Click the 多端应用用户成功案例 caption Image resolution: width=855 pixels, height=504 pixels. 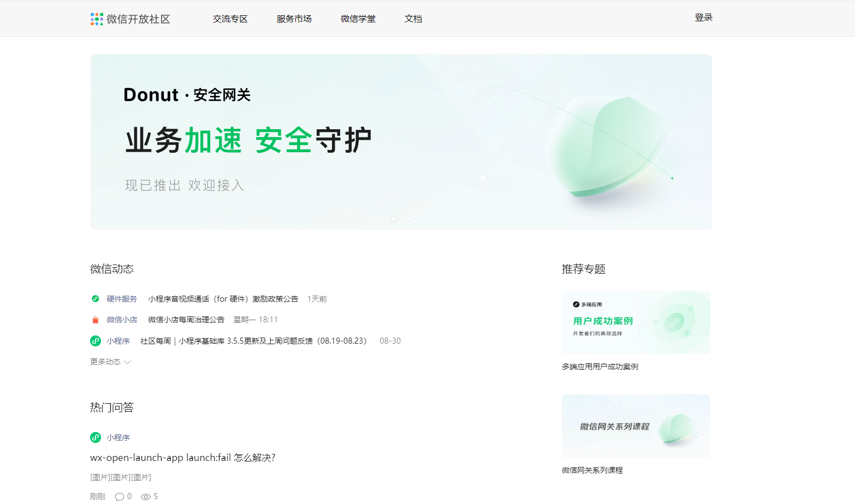click(x=600, y=367)
